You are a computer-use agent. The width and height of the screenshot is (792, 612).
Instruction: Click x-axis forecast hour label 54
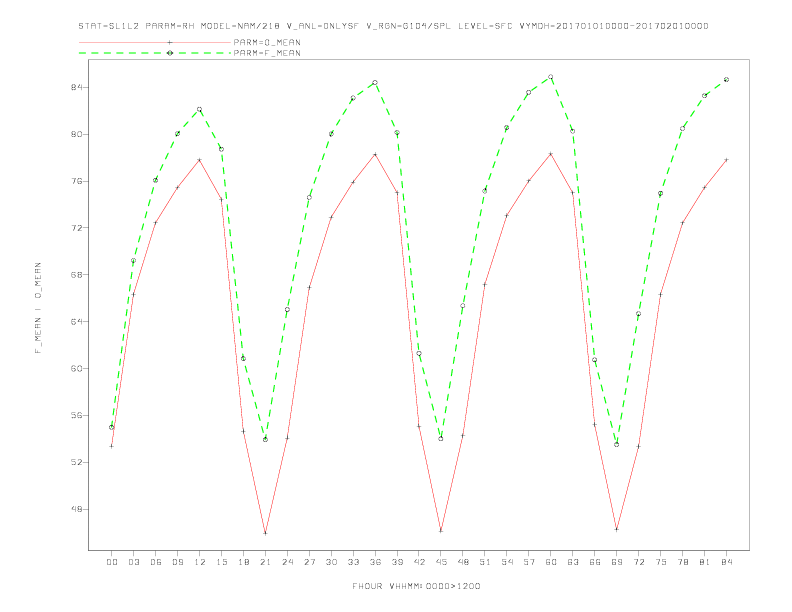tap(507, 562)
